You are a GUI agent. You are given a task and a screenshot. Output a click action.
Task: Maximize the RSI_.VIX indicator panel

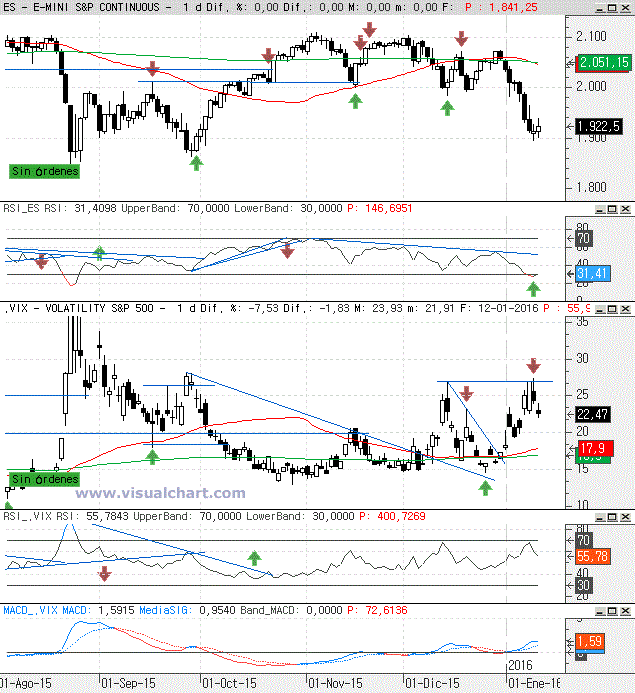[612, 517]
